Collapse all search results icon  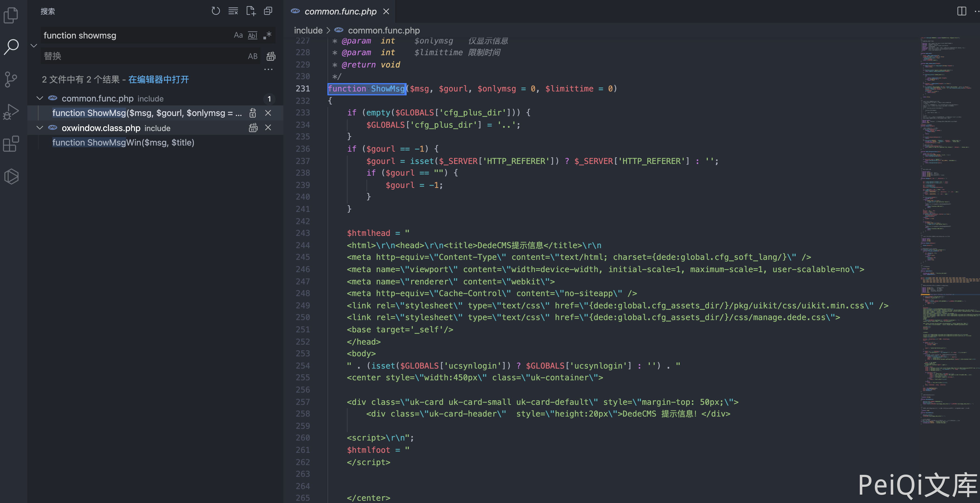pyautogui.click(x=268, y=11)
